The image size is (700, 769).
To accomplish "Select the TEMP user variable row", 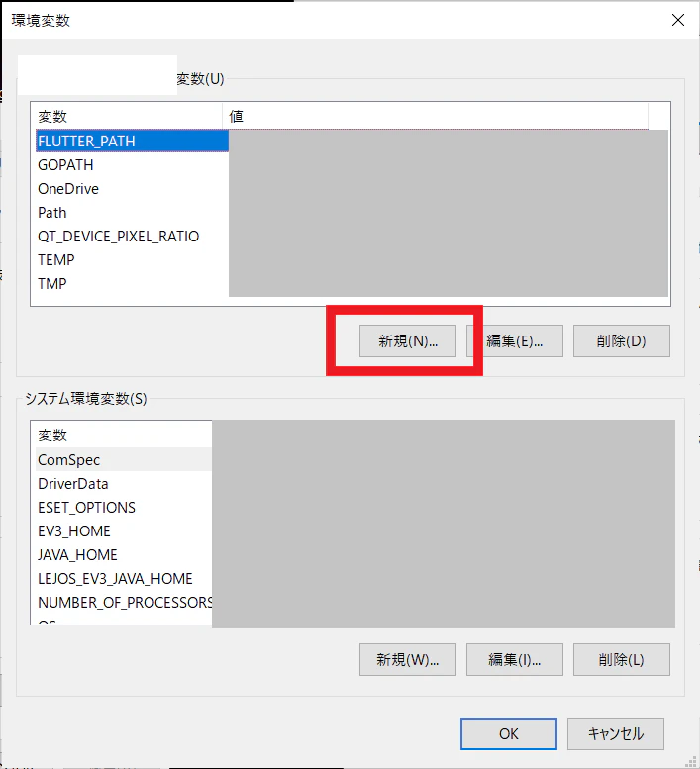I will point(132,260).
